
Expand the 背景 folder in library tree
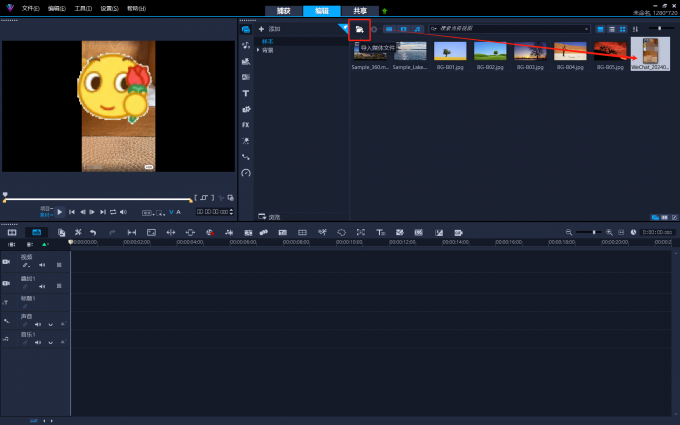(258, 50)
